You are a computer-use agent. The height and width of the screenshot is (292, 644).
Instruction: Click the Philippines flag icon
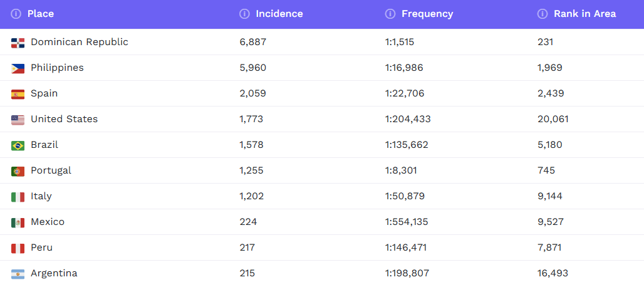click(18, 68)
